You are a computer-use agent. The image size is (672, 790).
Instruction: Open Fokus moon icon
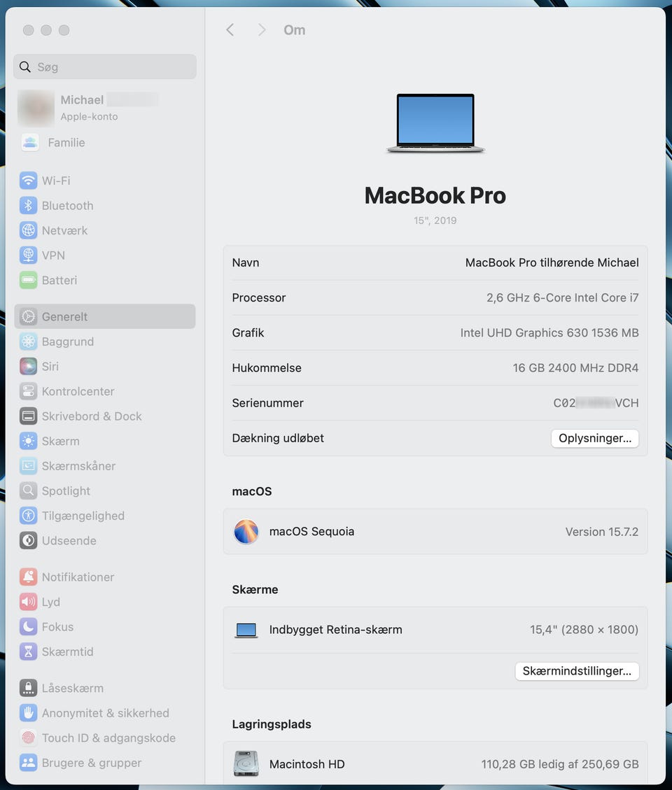(28, 627)
